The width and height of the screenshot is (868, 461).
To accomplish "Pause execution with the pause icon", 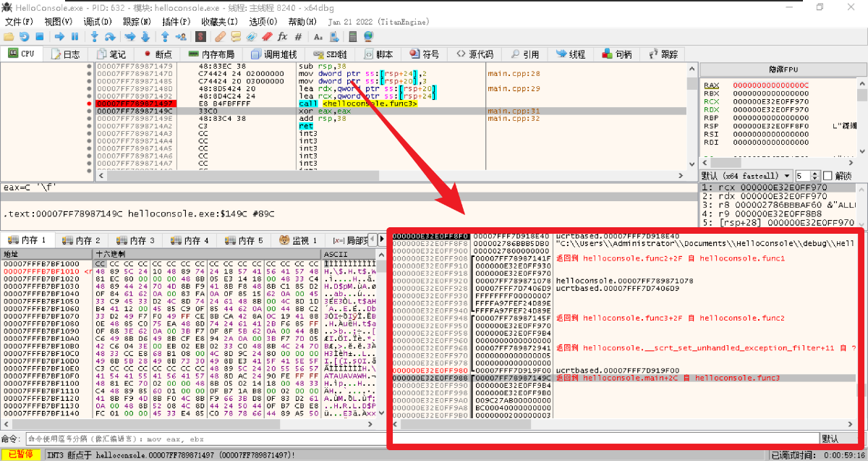I will tap(75, 36).
